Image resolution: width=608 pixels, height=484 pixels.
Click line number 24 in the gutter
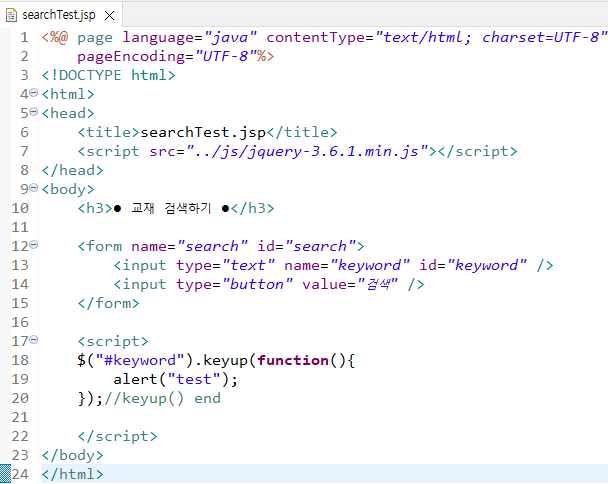tap(20, 474)
